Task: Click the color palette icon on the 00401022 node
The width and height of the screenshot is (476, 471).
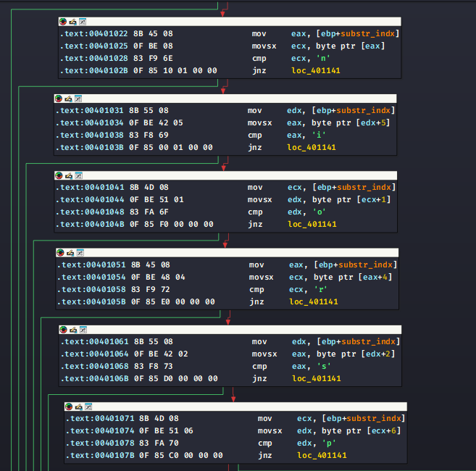Action: coord(63,21)
